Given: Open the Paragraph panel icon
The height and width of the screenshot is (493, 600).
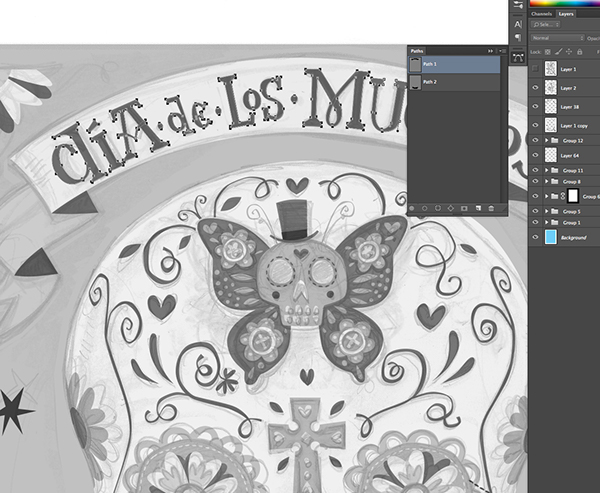Looking at the screenshot, I should click(x=518, y=38).
